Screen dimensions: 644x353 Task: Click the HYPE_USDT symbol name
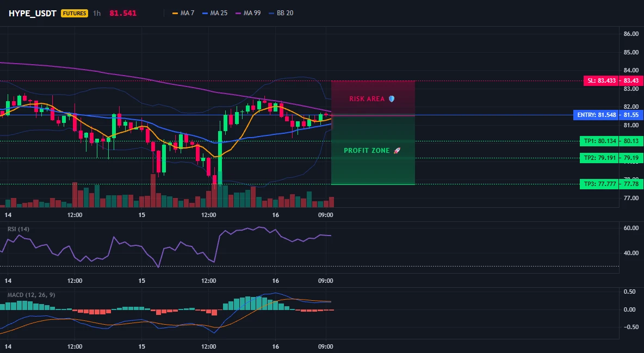point(33,13)
